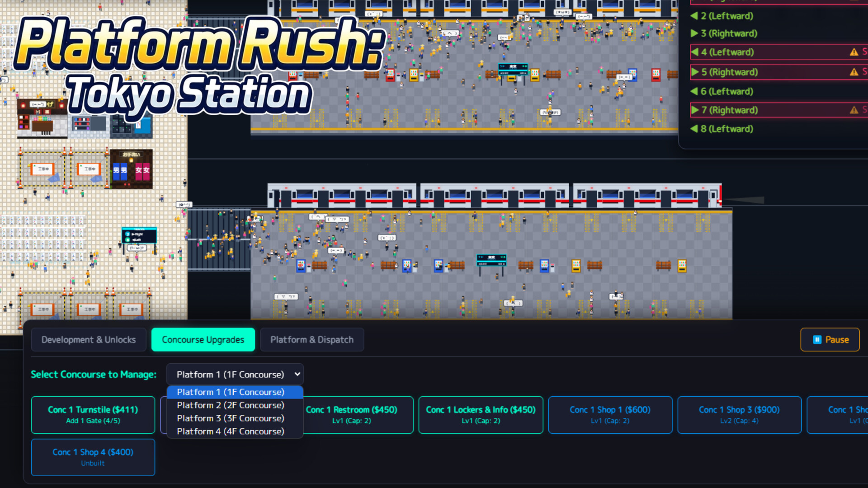
Task: Click the departure board sign on upper platform
Action: 513,69
